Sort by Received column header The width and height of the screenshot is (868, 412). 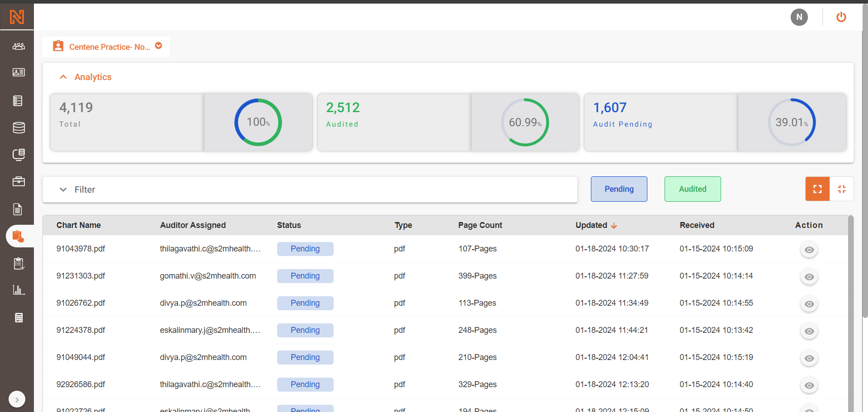697,225
